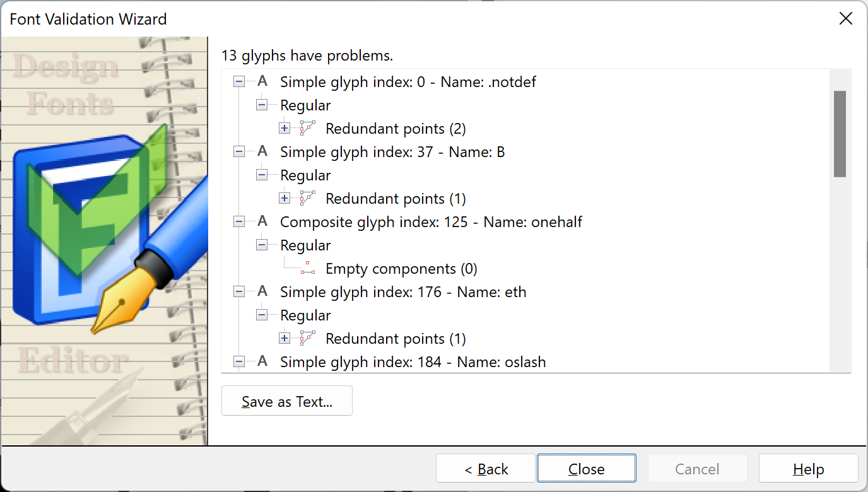The height and width of the screenshot is (492, 868).
Task: Collapse the glyph index 0 .notdef node
Action: click(x=239, y=82)
